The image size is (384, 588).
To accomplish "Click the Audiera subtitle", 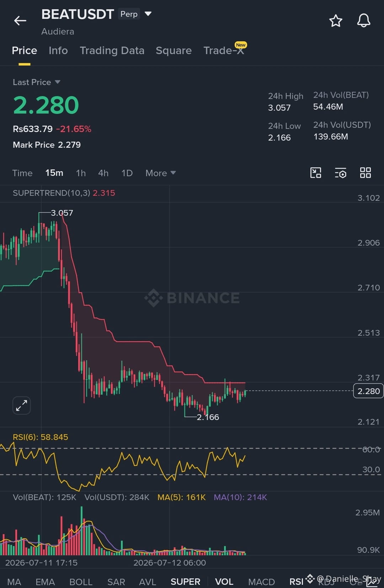I will click(58, 32).
